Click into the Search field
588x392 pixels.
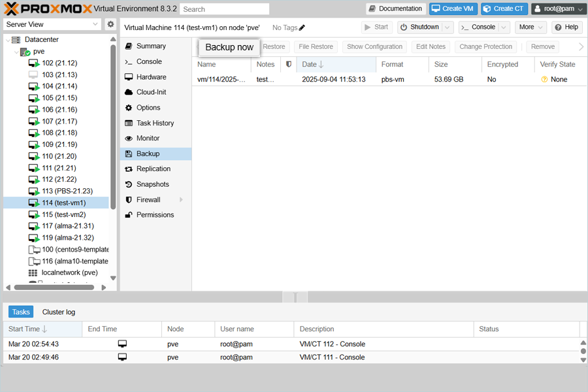point(224,9)
